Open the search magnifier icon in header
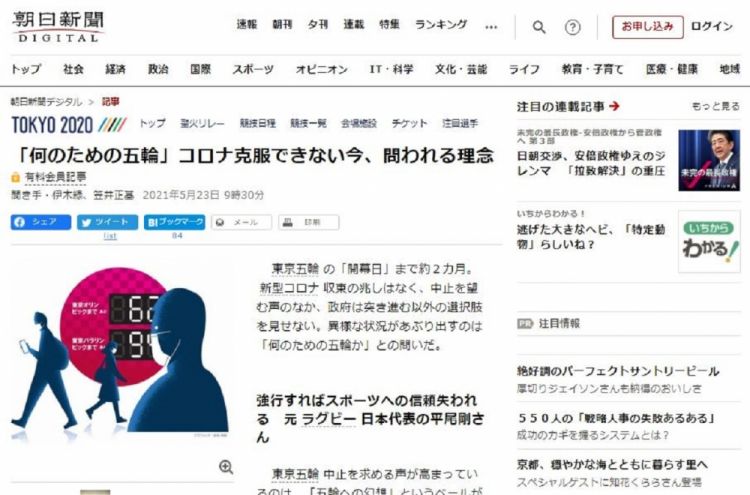Image resolution: width=750 pixels, height=495 pixels. (539, 27)
